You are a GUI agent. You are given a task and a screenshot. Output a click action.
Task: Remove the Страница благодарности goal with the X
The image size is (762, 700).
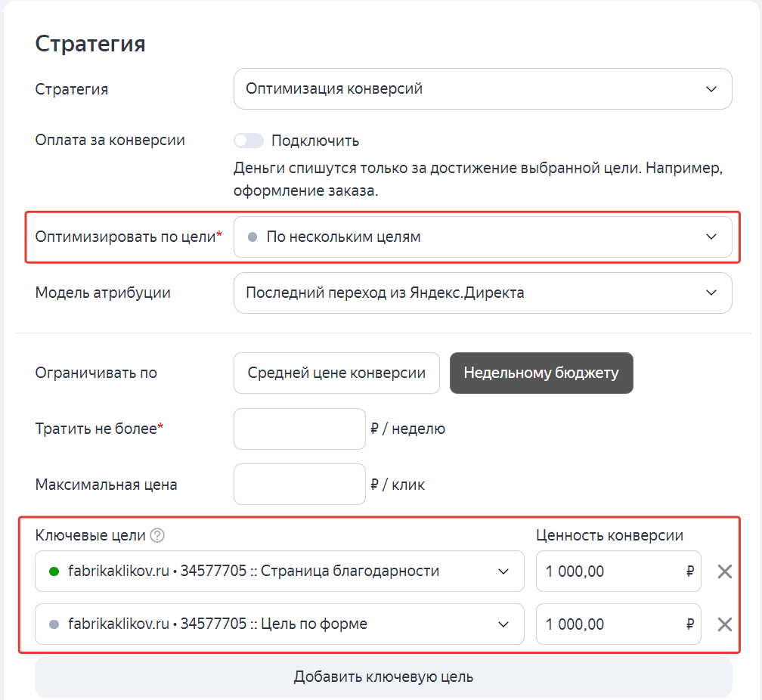[724, 571]
